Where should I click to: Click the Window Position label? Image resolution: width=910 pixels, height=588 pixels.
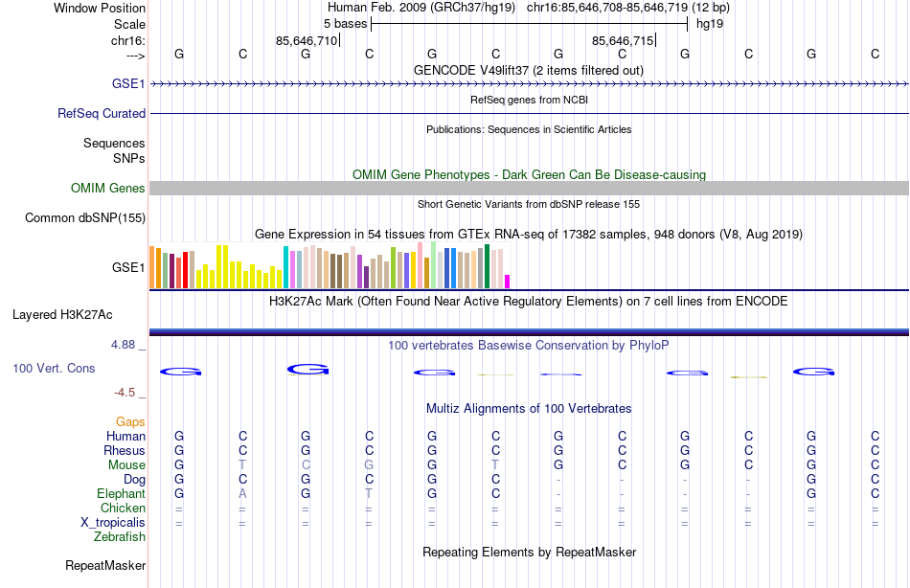100,8
